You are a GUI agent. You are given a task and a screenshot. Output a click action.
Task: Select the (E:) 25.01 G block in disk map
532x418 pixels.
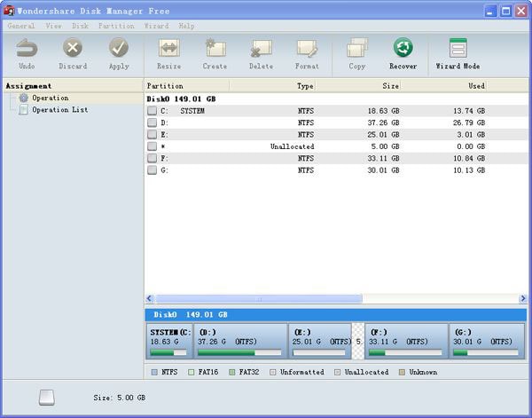319,342
